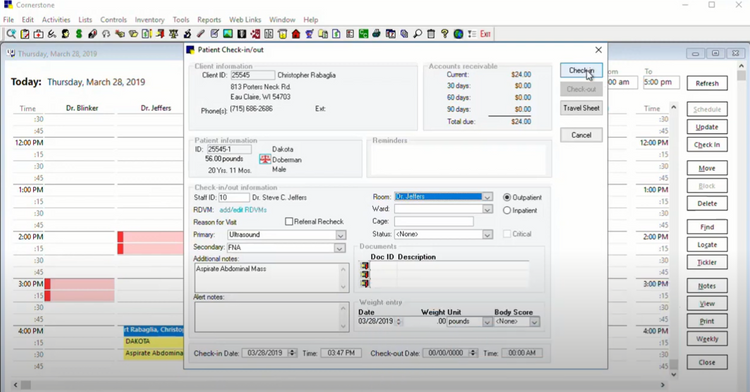Screen dimensions: 750x392
Task: Click the add/edit RDVMs link
Action: pyautogui.click(x=243, y=210)
